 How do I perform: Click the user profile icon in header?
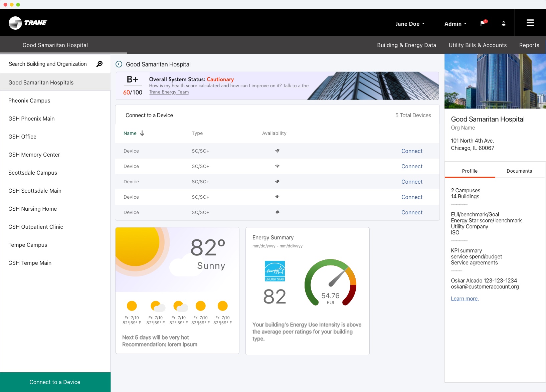click(504, 23)
